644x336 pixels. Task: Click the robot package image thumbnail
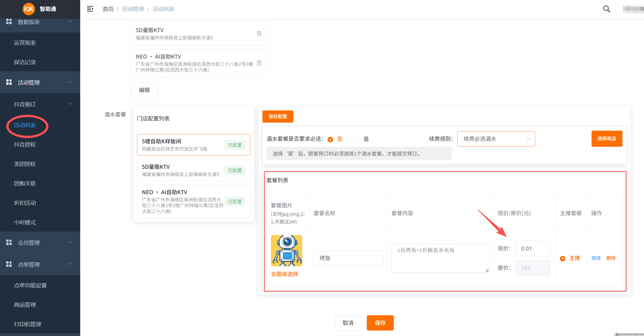click(287, 251)
